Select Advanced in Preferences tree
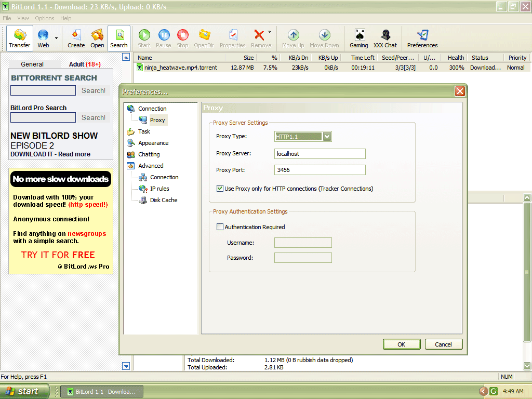This screenshot has width=532, height=399. [x=151, y=166]
